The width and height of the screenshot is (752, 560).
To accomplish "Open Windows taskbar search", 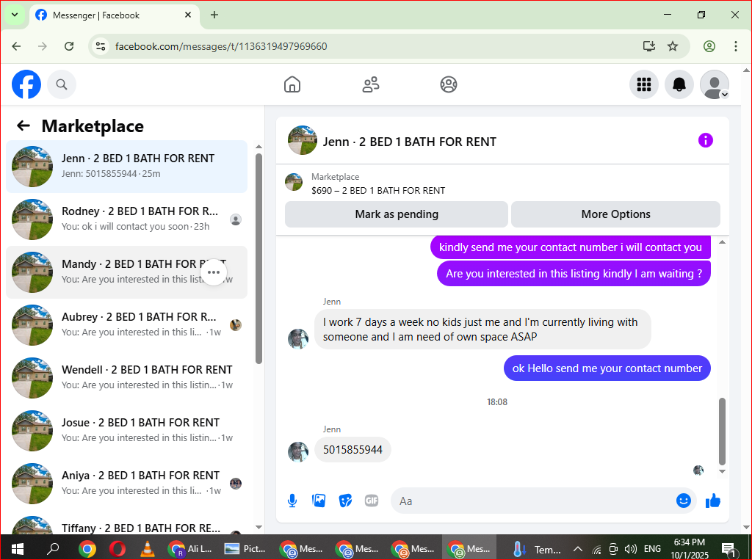I will pos(53,548).
